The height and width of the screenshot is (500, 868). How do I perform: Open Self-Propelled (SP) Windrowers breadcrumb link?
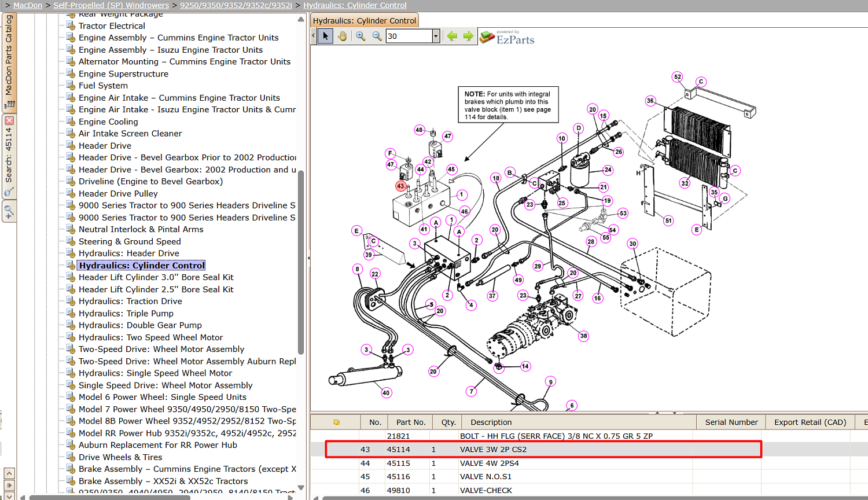click(111, 5)
